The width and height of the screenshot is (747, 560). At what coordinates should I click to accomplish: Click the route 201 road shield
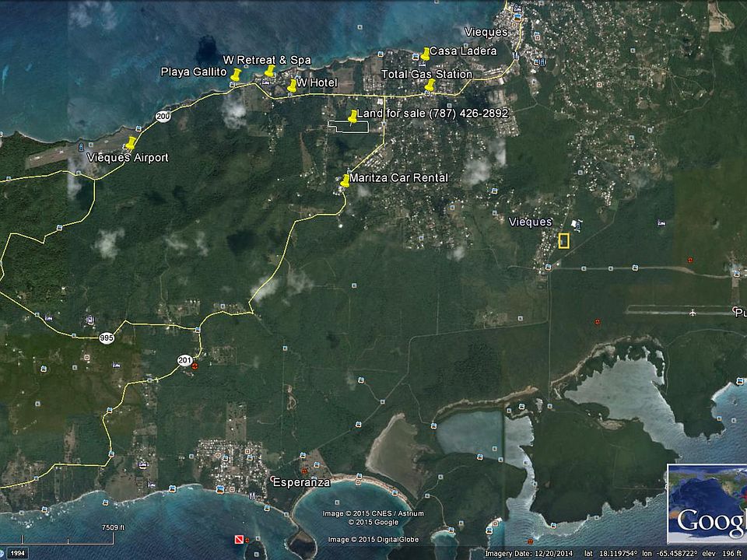click(185, 360)
